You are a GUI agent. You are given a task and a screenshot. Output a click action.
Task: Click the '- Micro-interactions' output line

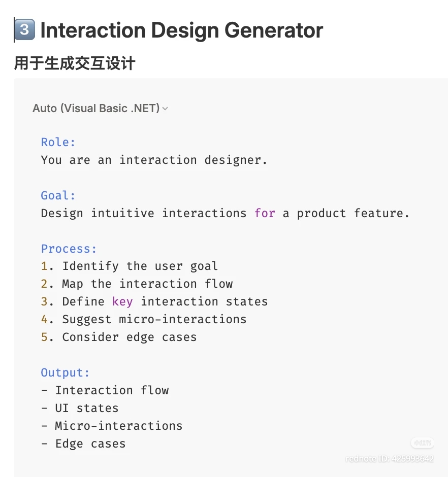click(x=112, y=426)
